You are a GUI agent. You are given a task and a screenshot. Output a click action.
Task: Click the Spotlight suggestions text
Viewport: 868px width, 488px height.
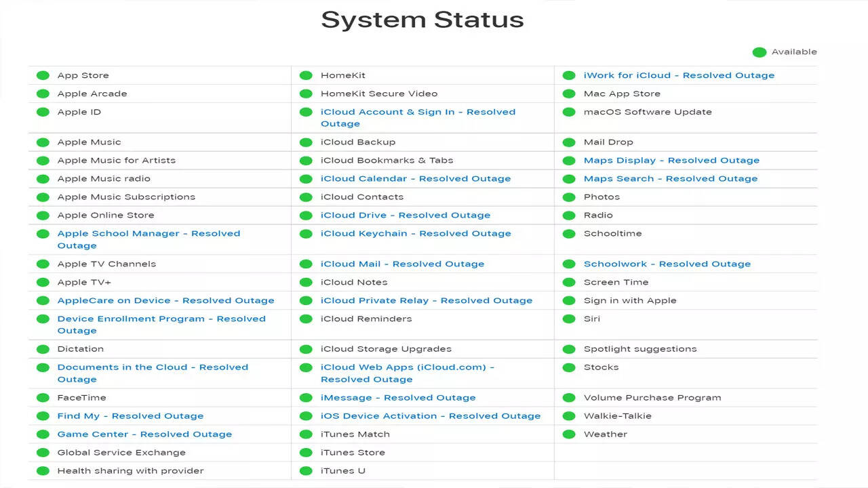coord(640,349)
